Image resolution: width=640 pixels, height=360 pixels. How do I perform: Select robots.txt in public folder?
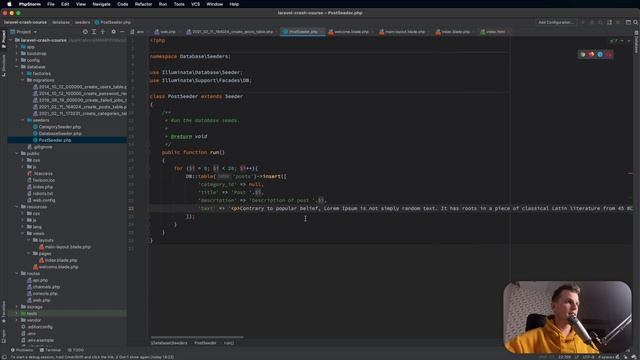[42, 193]
